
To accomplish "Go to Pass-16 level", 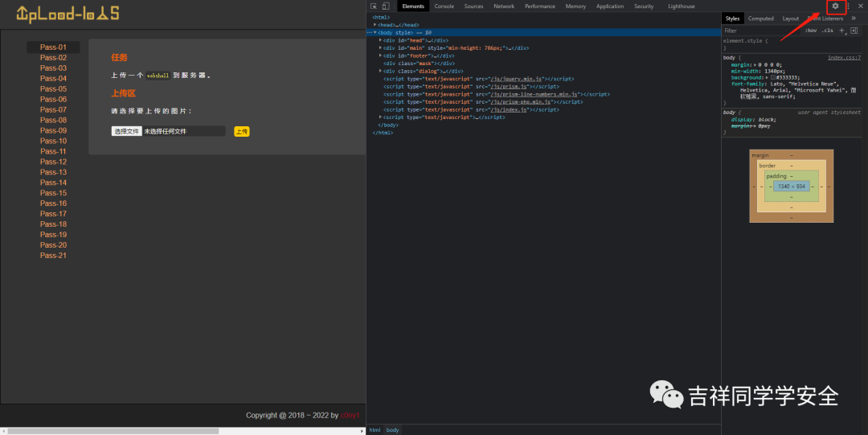I will (53, 203).
